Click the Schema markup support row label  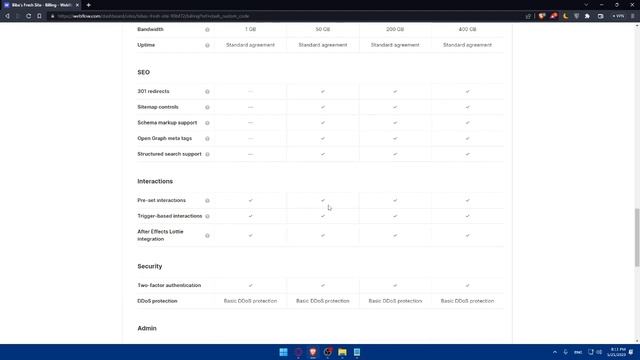pyautogui.click(x=167, y=122)
